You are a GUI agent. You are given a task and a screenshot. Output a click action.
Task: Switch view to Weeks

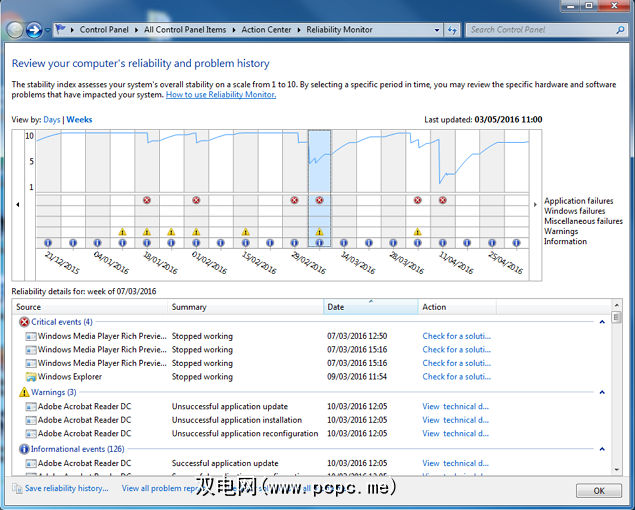[x=79, y=120]
